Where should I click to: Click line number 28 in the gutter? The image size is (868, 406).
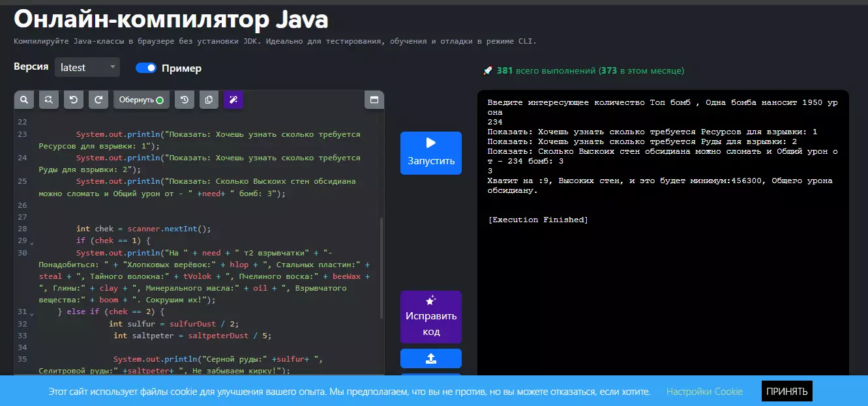(x=22, y=229)
